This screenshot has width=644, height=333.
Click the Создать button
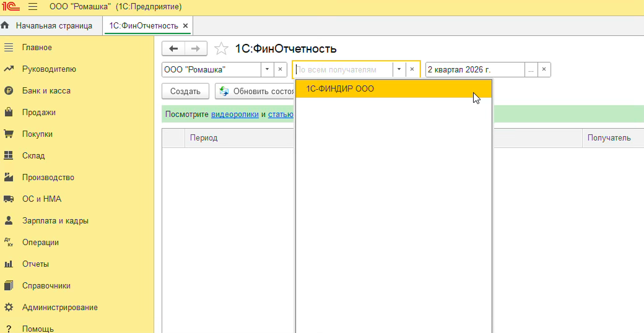tap(185, 91)
